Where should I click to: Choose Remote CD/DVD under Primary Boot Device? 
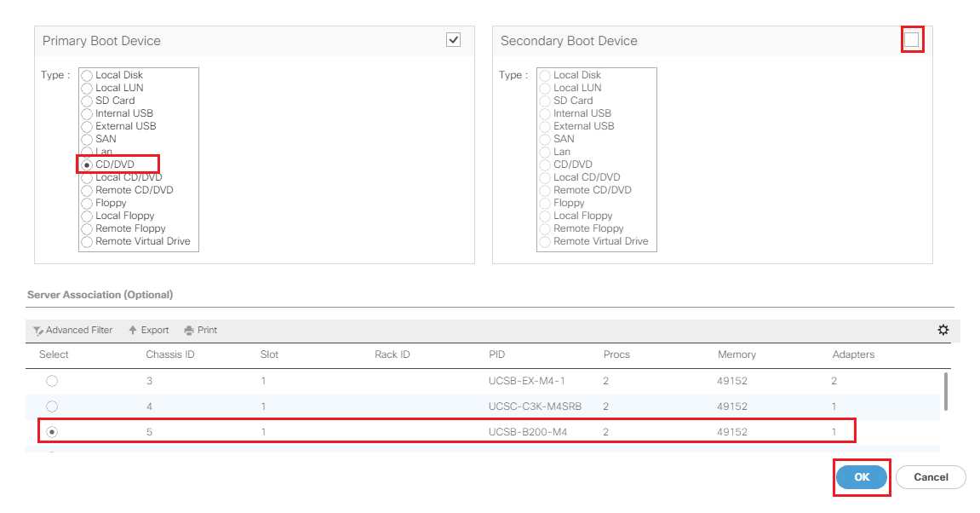[x=87, y=191]
